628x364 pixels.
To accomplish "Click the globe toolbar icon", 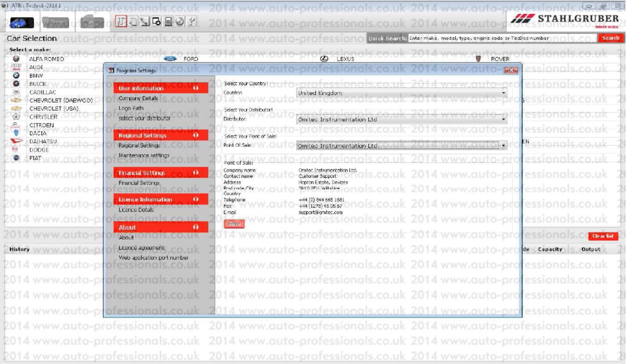I will click(x=180, y=21).
